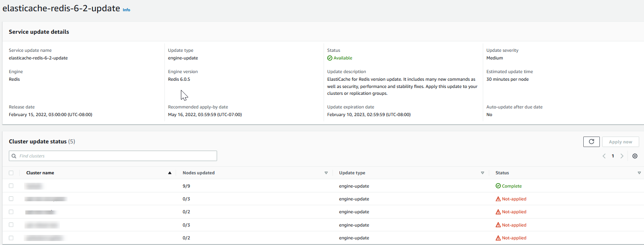
Task: Click the search magnifier icon
Action: click(x=14, y=156)
